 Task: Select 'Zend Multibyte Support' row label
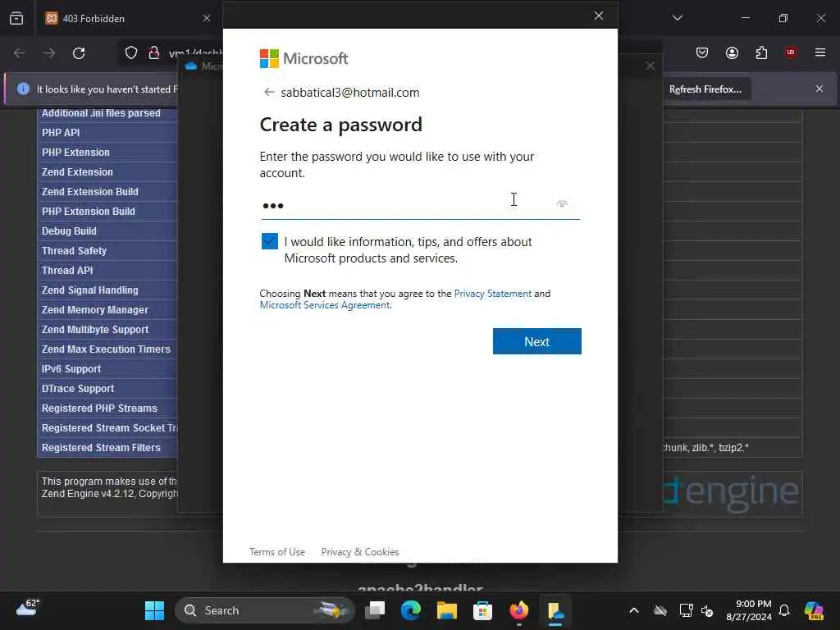click(95, 330)
